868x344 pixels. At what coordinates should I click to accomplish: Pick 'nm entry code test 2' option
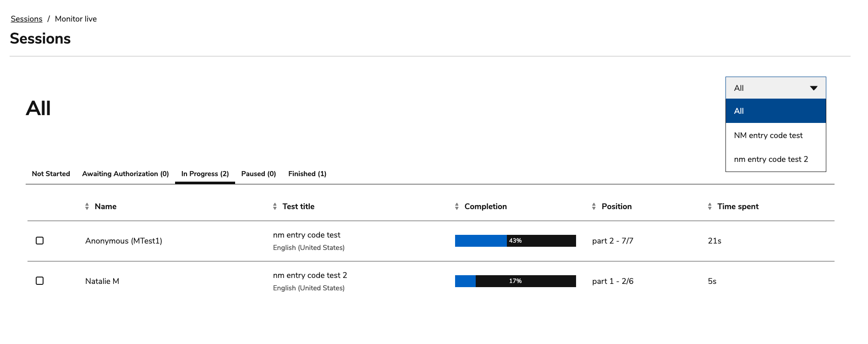771,159
